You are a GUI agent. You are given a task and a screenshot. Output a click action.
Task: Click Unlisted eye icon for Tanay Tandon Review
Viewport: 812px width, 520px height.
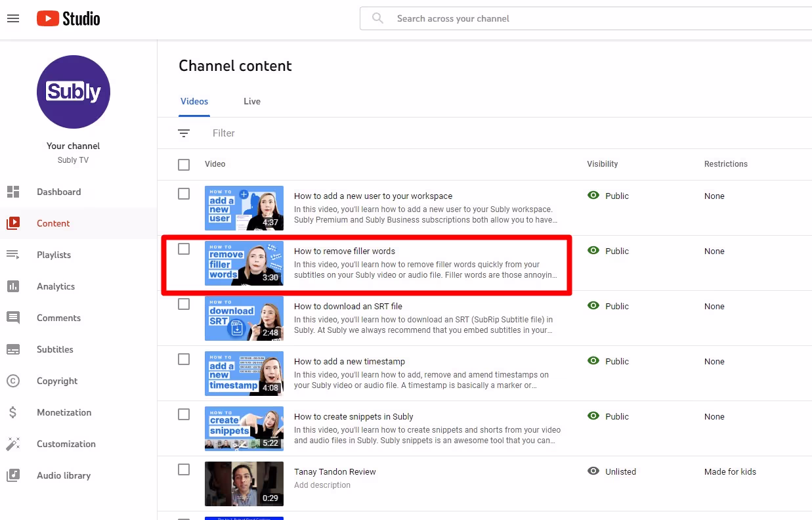593,471
